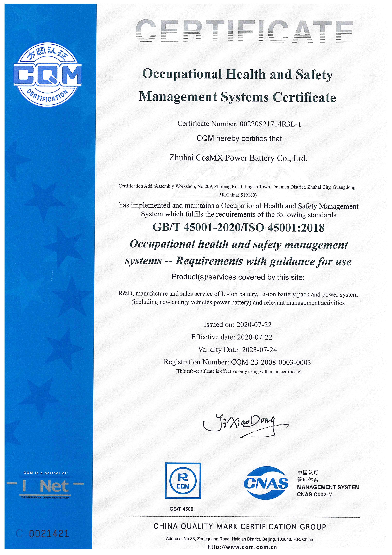The image size is (392, 555).
Task: Click 'Product(s)/services covered by this site:' heading
Action: coord(238,277)
